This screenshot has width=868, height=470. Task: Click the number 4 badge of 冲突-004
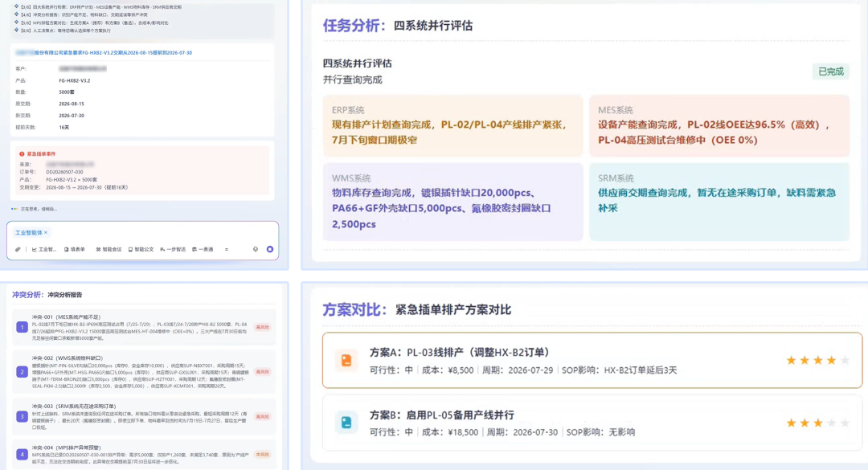point(23,455)
